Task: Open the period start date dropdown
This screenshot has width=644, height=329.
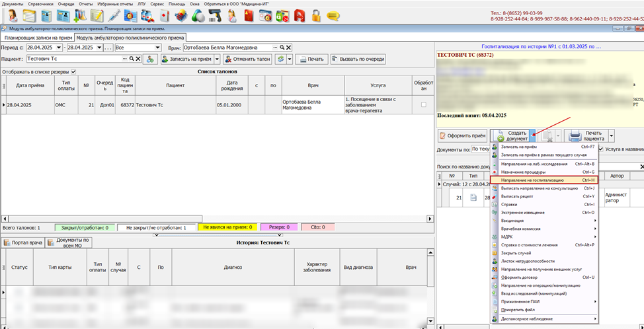Action: (60, 48)
